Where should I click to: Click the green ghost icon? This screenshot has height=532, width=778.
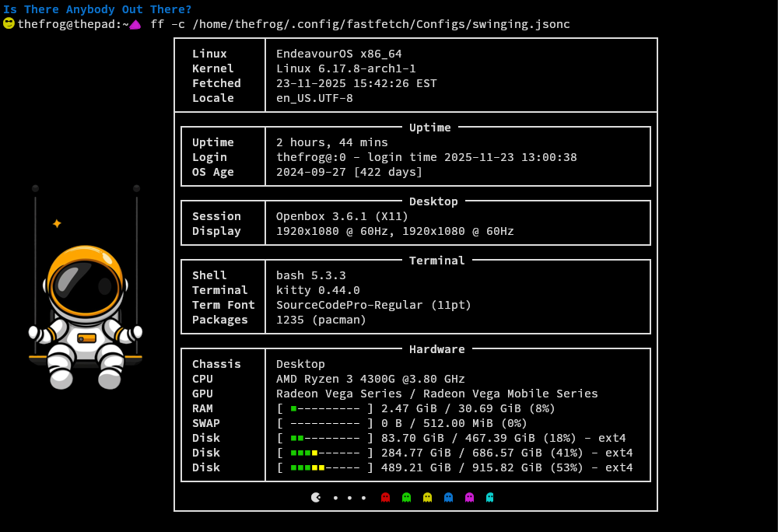pyautogui.click(x=406, y=497)
